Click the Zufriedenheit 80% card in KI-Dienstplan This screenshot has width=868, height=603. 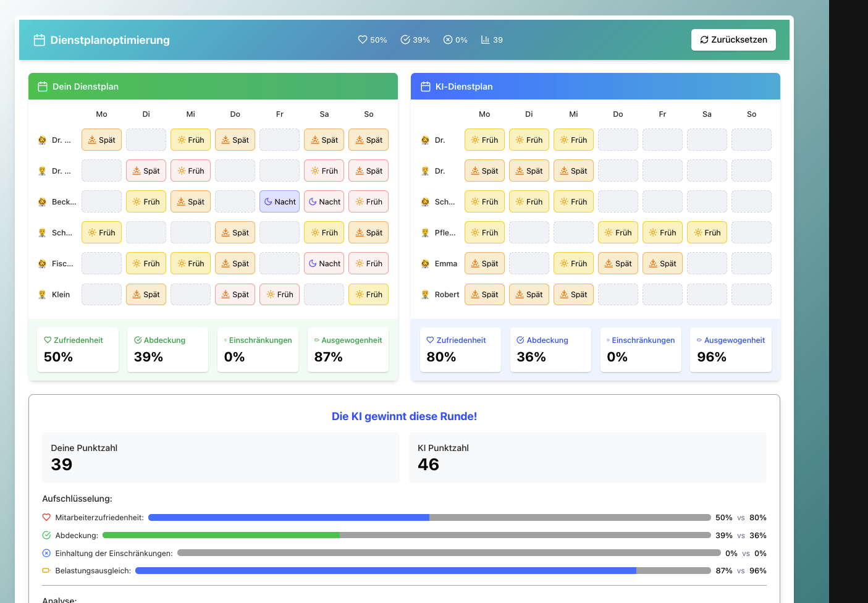click(460, 350)
